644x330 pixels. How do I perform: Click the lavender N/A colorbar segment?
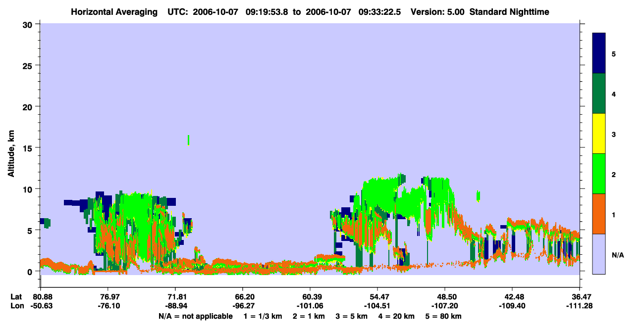pyautogui.click(x=599, y=254)
